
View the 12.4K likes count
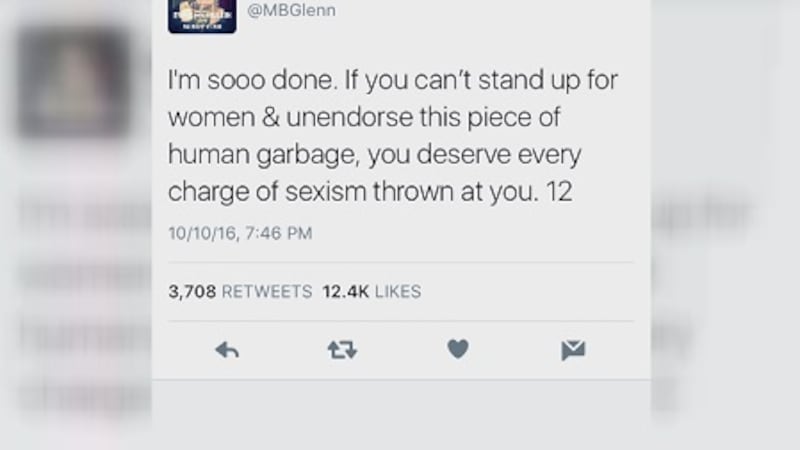click(345, 291)
